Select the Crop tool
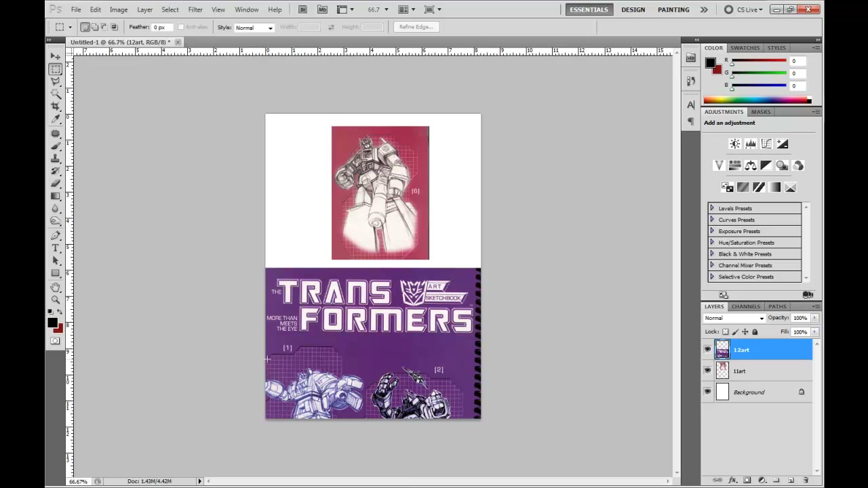This screenshot has width=868, height=488. [x=56, y=107]
